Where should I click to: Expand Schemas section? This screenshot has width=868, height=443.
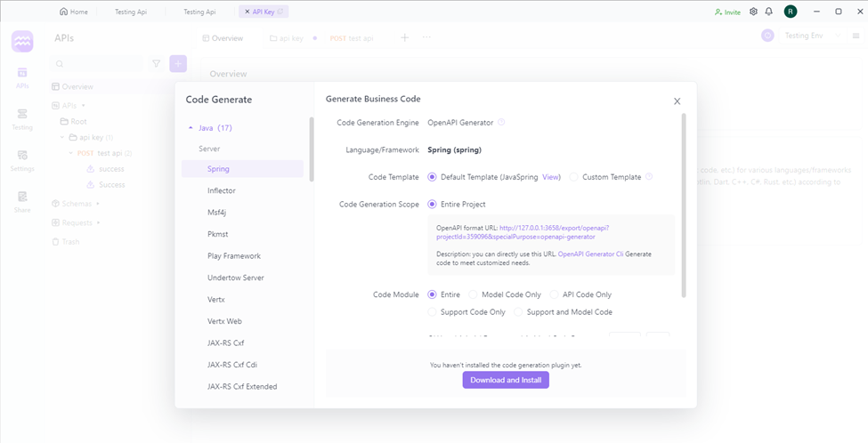[98, 204]
